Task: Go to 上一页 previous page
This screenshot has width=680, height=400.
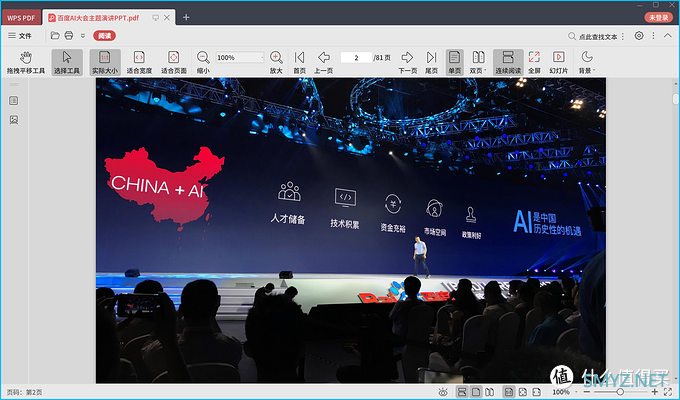Action: tap(324, 62)
